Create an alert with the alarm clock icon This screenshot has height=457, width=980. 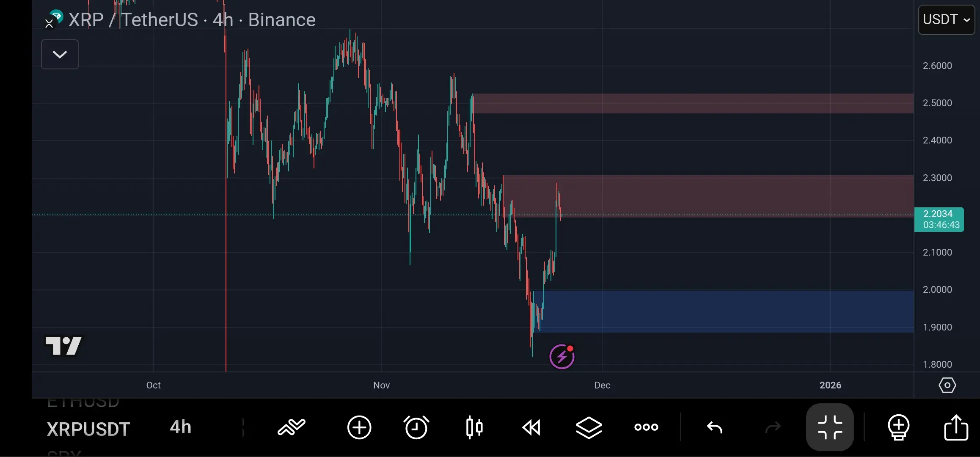[416, 427]
